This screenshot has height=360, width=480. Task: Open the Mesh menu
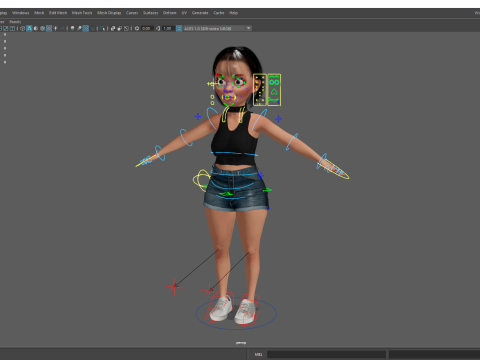pos(39,13)
